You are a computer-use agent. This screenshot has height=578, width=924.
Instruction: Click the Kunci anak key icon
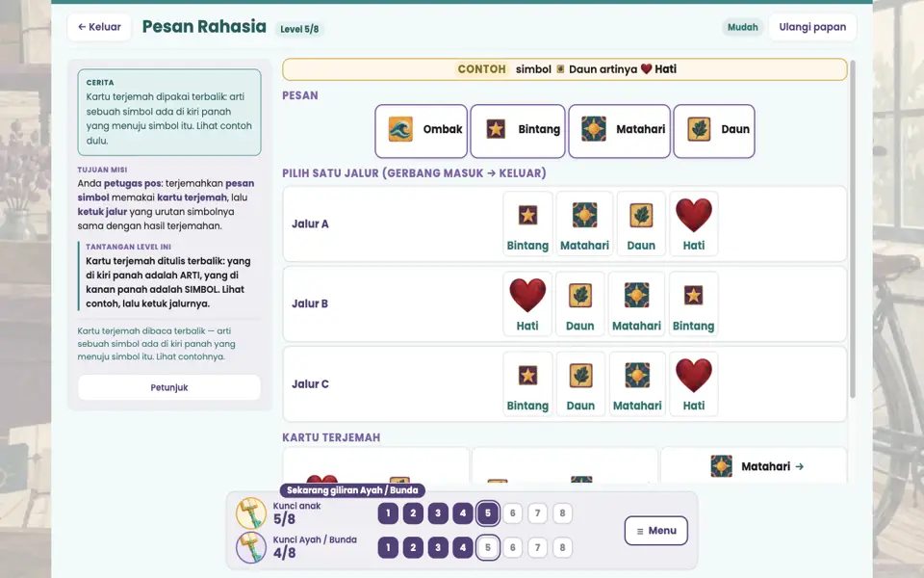coord(251,512)
